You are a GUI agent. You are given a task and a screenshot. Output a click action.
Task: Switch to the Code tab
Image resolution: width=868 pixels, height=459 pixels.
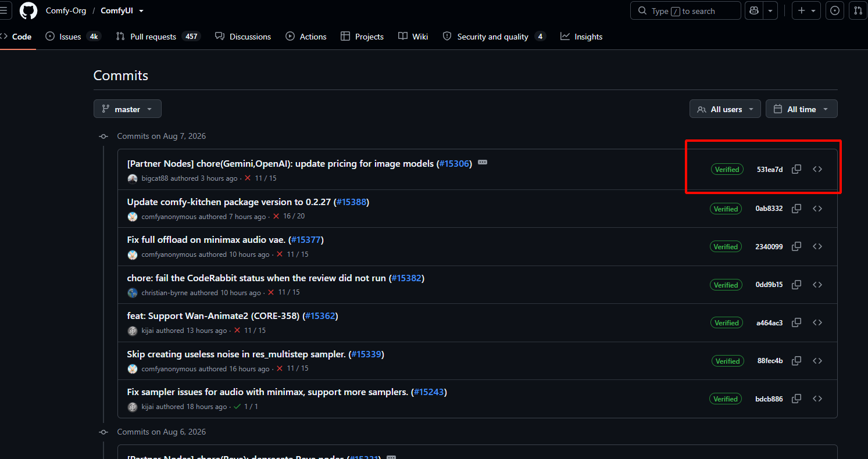[17, 37]
